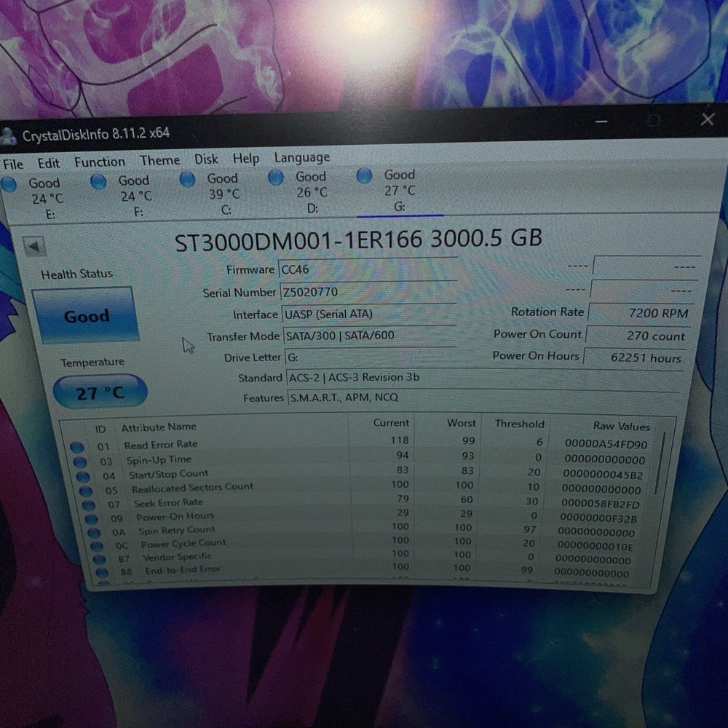Click raw value 0000058FB2FD
The image size is (728, 728).
pyautogui.click(x=601, y=503)
